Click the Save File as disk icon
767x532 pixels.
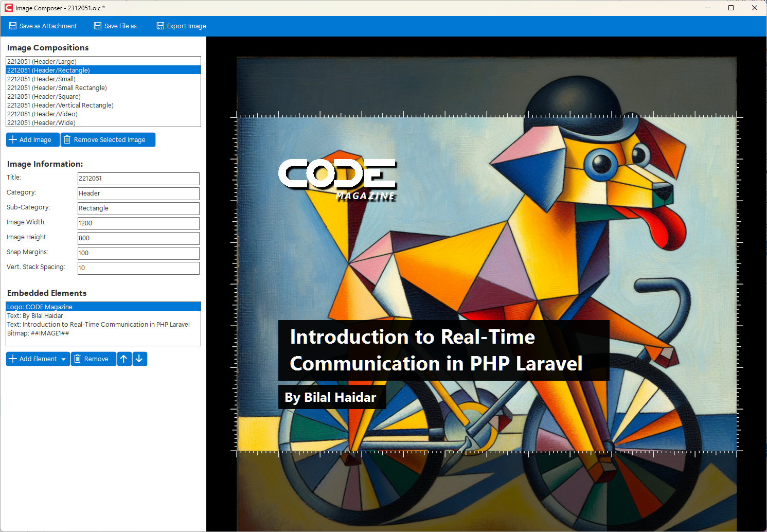pyautogui.click(x=98, y=26)
